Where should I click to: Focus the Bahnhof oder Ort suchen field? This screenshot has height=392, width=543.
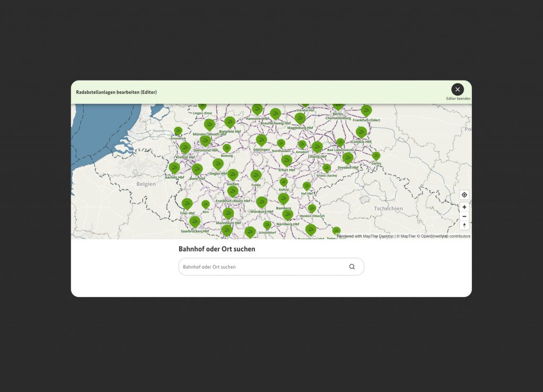[264, 267]
